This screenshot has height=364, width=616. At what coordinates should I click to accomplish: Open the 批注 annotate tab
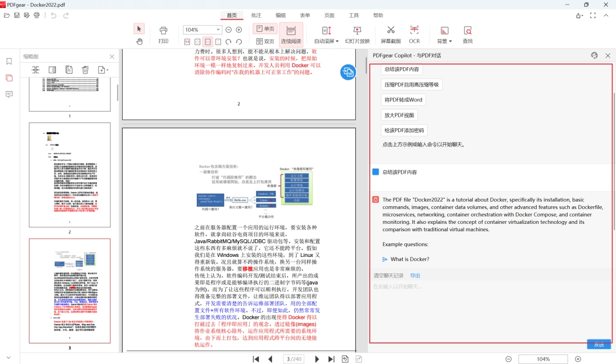click(x=256, y=15)
